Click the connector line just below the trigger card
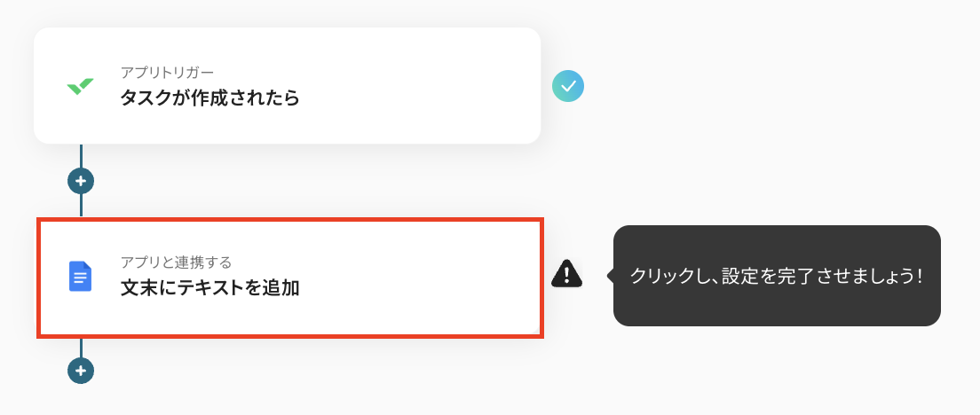This screenshot has height=415, width=980. click(81, 155)
